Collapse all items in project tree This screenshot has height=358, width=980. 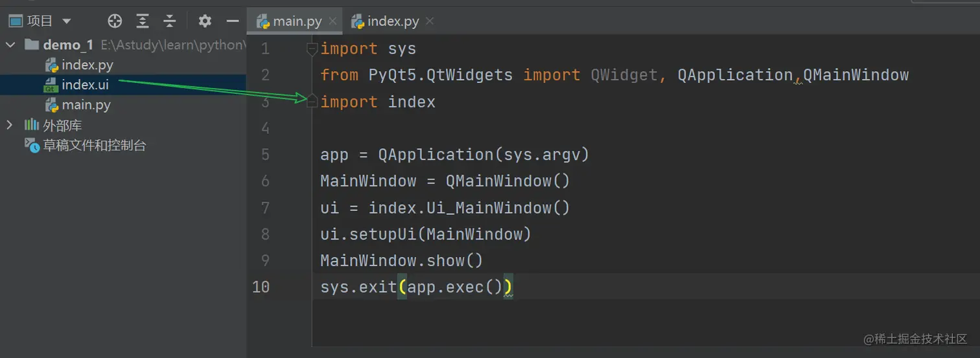pos(170,21)
